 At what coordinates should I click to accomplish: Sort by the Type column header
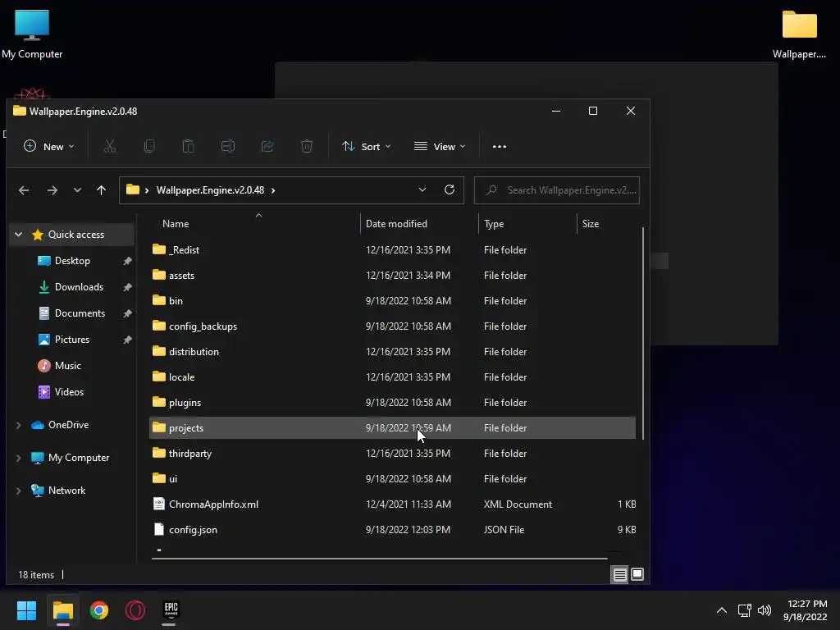[494, 224]
